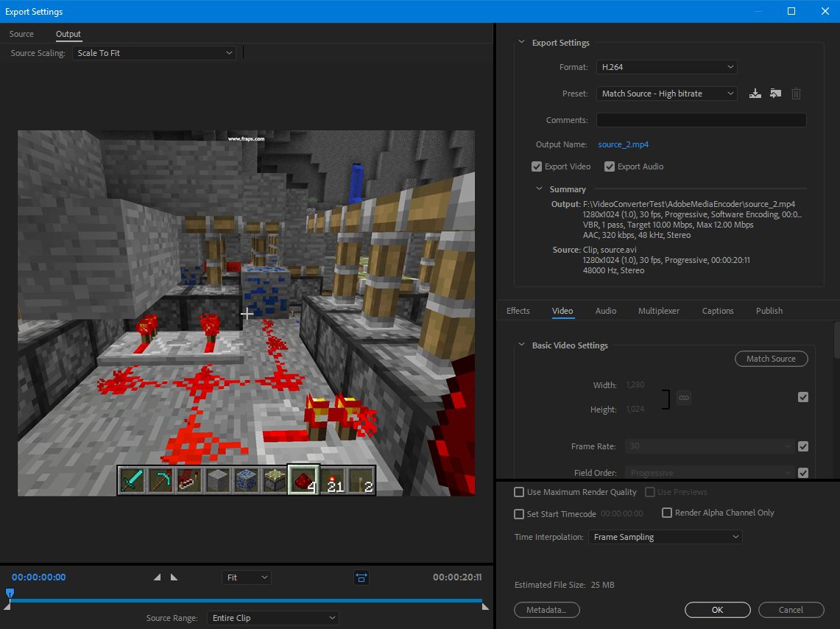The width and height of the screenshot is (840, 629).
Task: Click the Comments input field
Action: coord(702,120)
